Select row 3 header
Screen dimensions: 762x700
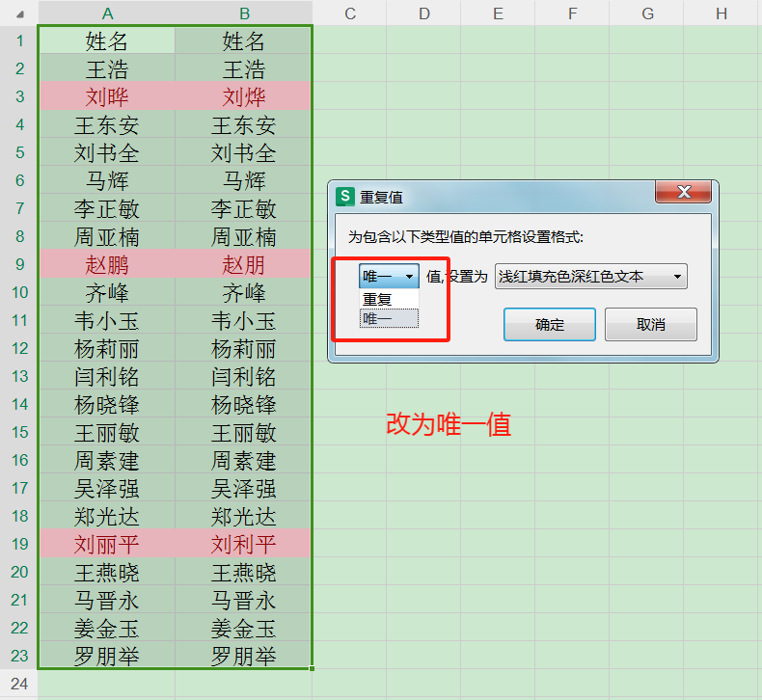pos(19,96)
